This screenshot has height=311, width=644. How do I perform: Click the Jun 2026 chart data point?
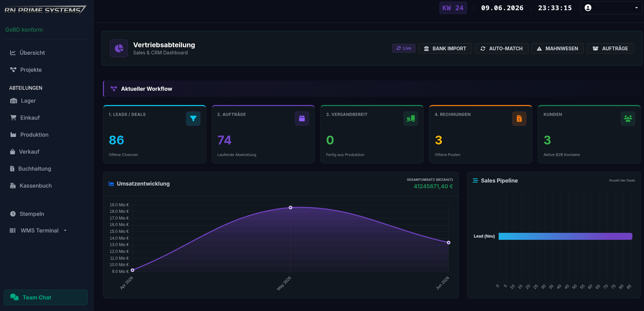[449, 242]
